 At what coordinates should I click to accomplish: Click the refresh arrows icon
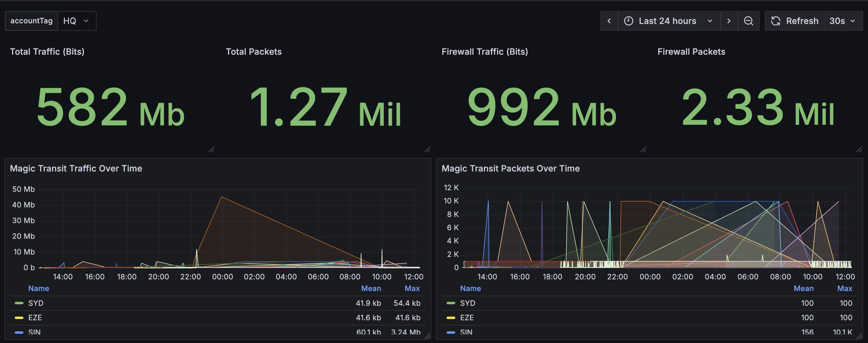pos(776,21)
